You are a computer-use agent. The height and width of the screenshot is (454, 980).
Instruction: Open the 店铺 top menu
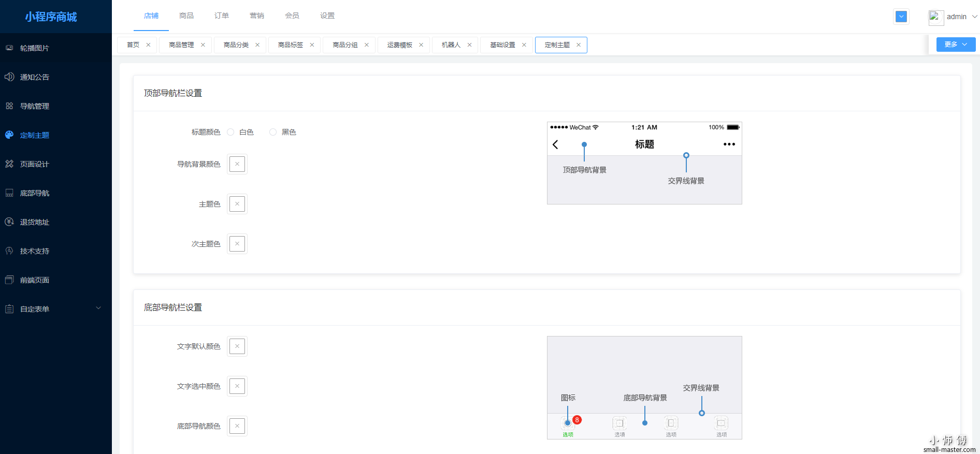click(x=151, y=16)
